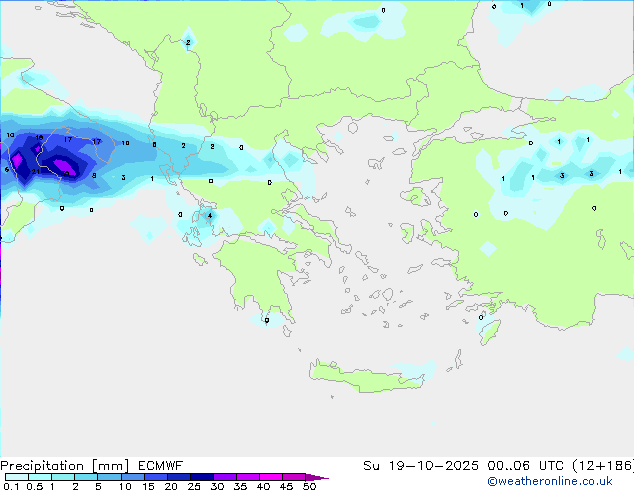Click the "4" precipitation value over western Greece

click(210, 215)
